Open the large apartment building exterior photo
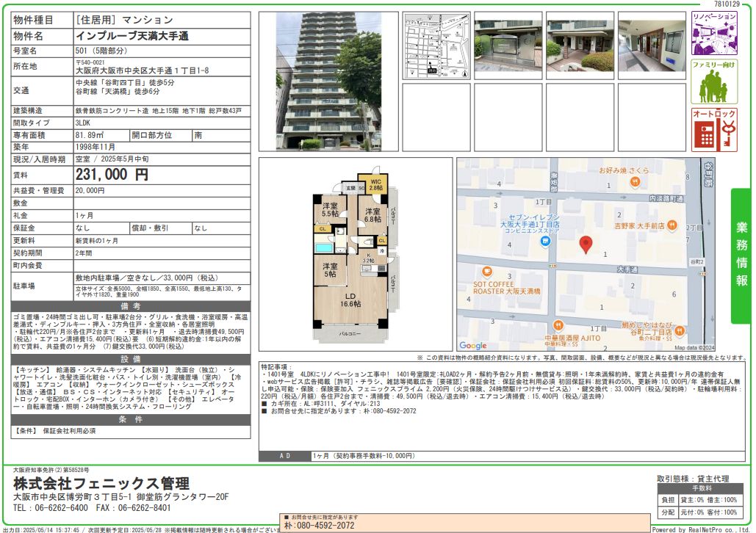This screenshot has height=533, width=756. tap(328, 81)
